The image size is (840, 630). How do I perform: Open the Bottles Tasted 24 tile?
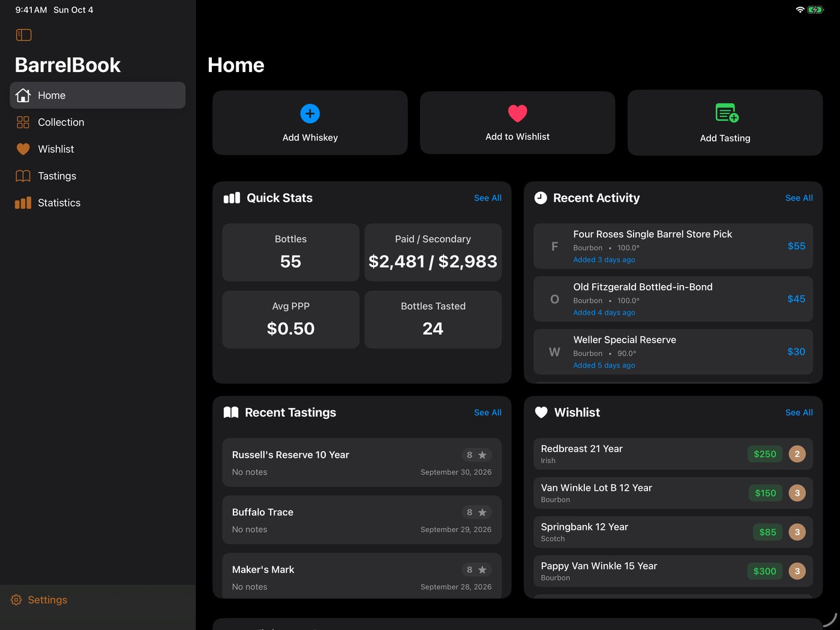click(x=433, y=320)
